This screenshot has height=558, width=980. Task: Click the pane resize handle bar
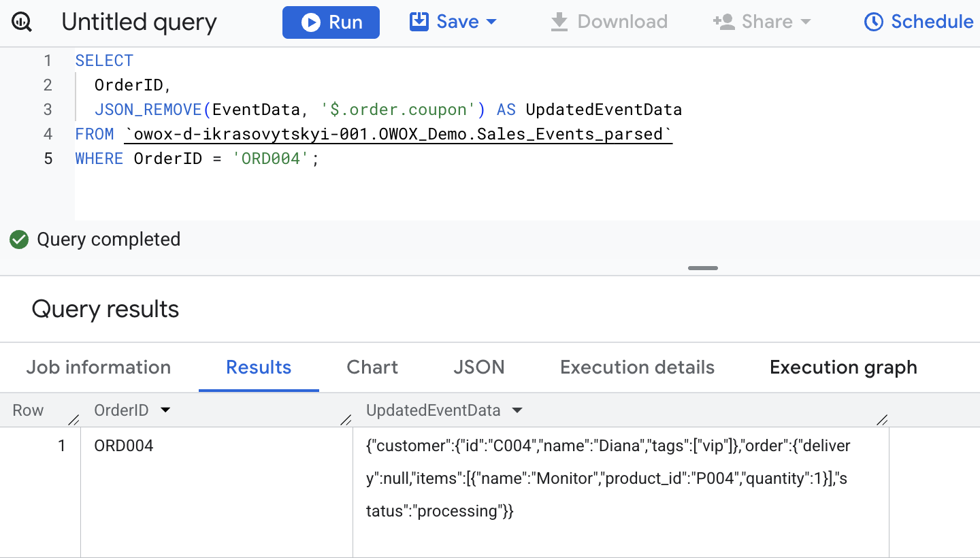coord(703,268)
